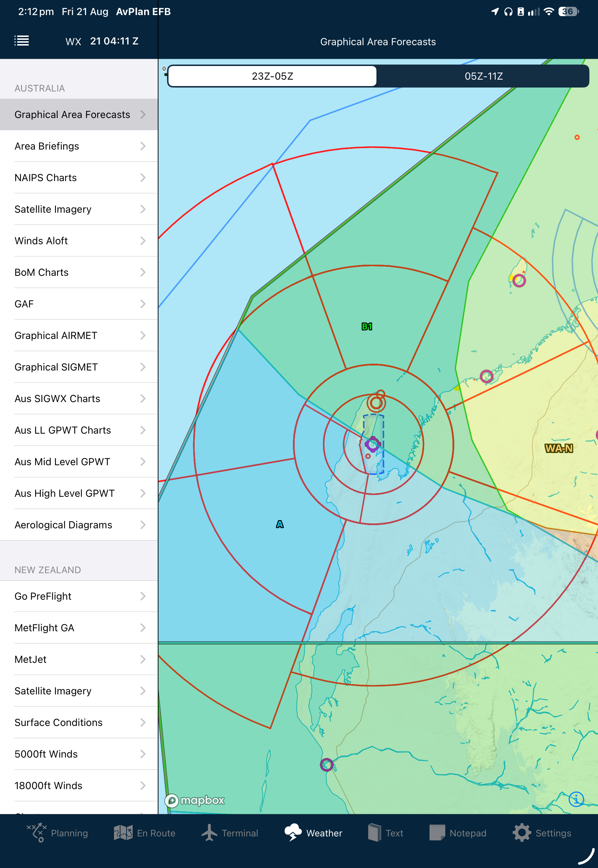
Task: Tap the Wi-Fi status icon
Action: (548, 11)
